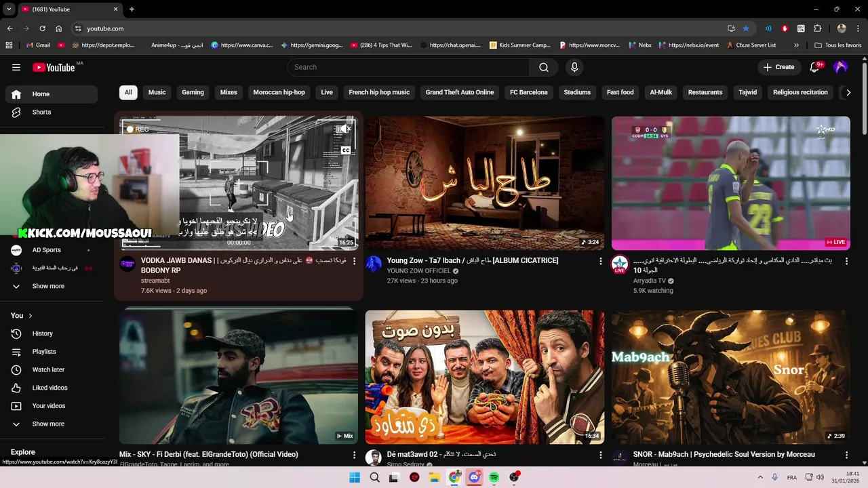Expand subscriptions with Show more
The height and width of the screenshot is (488, 868).
(x=52, y=286)
